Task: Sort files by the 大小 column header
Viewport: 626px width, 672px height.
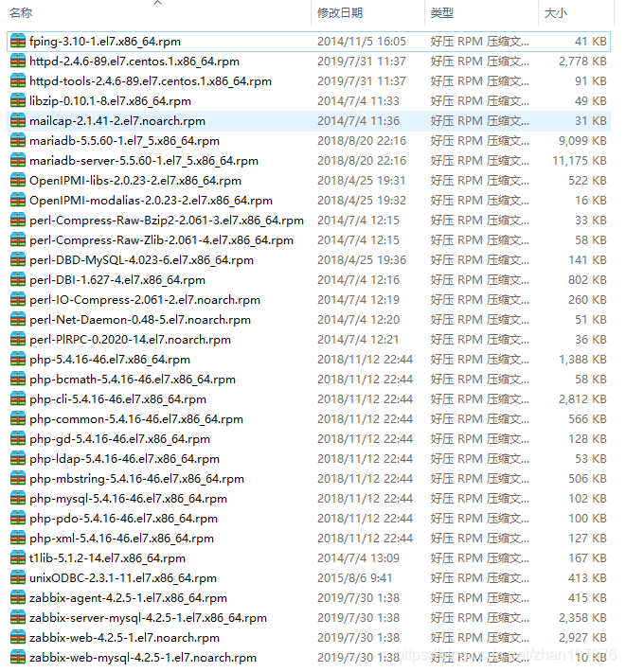Action: [555, 13]
